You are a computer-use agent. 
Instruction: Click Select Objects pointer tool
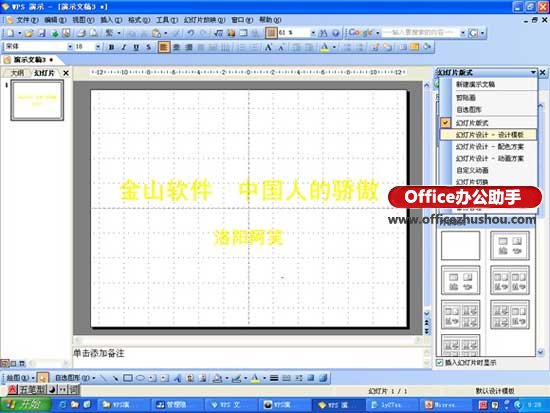pyautogui.click(x=43, y=378)
